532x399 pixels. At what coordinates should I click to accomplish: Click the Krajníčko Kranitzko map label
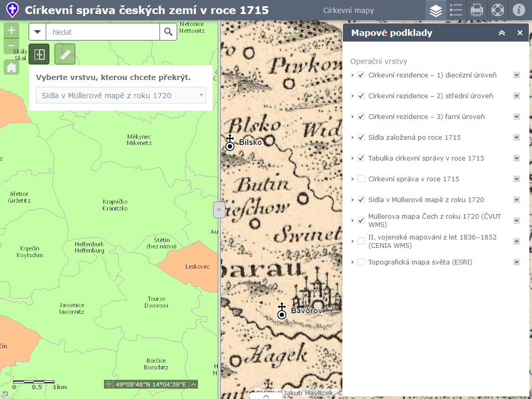pyautogui.click(x=115, y=205)
